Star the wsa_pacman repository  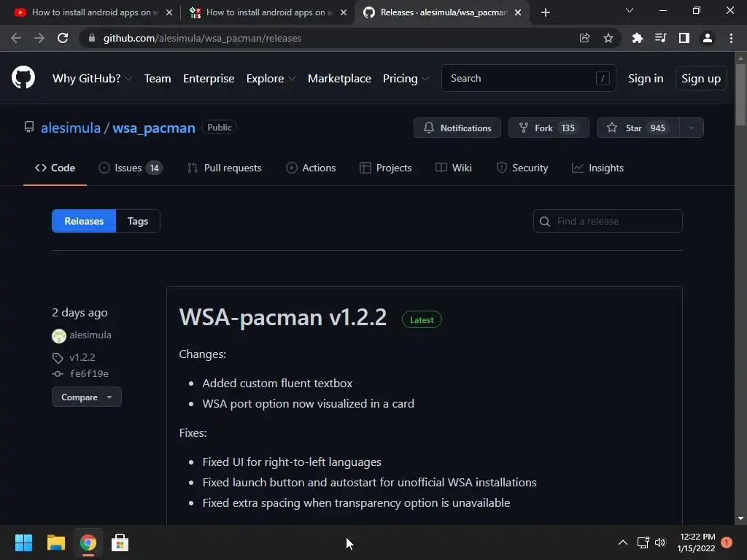point(638,128)
